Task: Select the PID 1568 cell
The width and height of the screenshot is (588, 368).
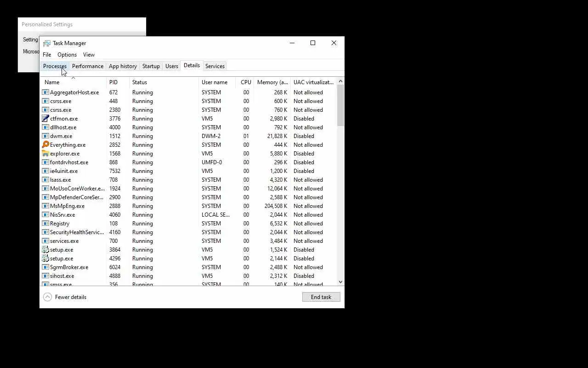Action: (x=115, y=154)
